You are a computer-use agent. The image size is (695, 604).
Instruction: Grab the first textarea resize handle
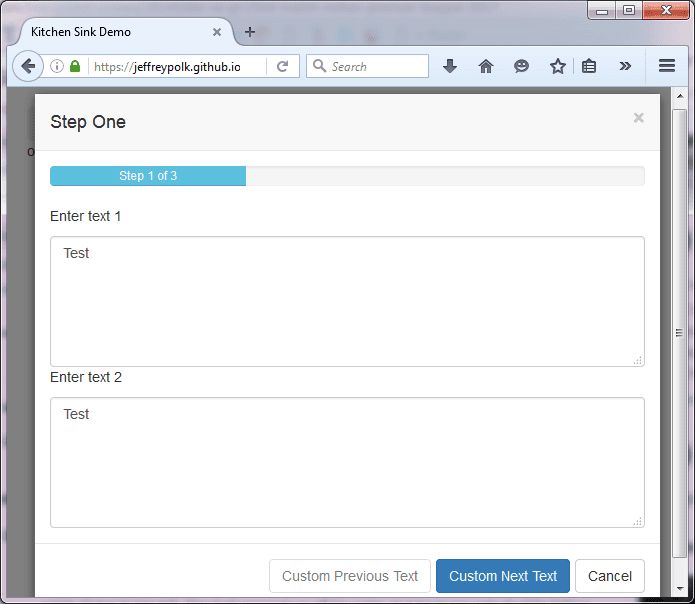click(x=638, y=361)
